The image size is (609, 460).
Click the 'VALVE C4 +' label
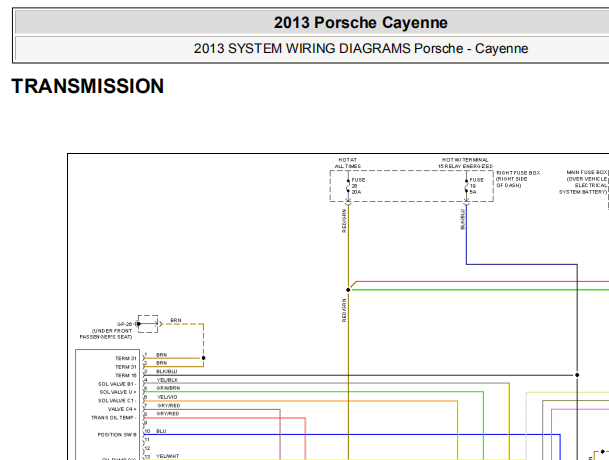(122, 409)
